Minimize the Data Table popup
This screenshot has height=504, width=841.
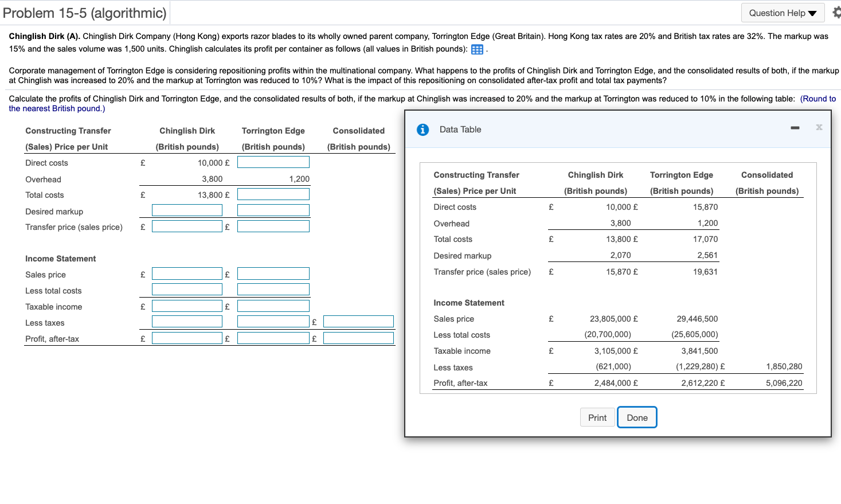pos(795,127)
